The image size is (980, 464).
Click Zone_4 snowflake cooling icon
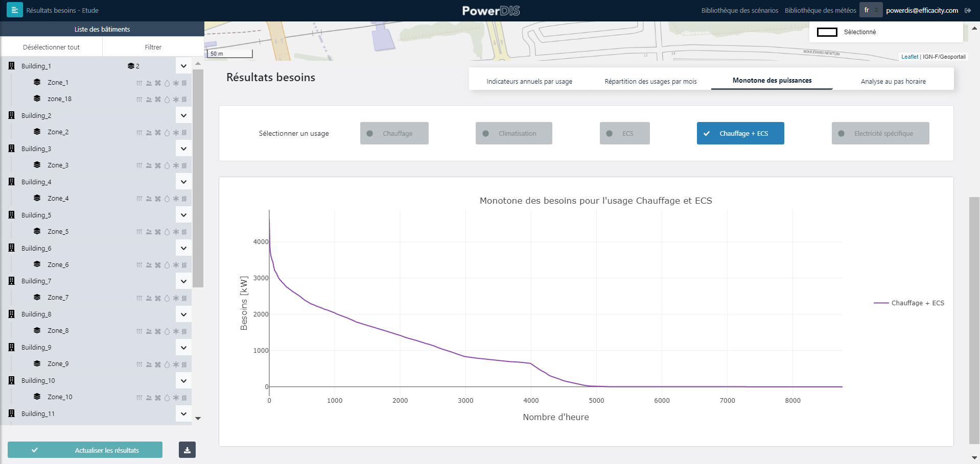(x=176, y=199)
